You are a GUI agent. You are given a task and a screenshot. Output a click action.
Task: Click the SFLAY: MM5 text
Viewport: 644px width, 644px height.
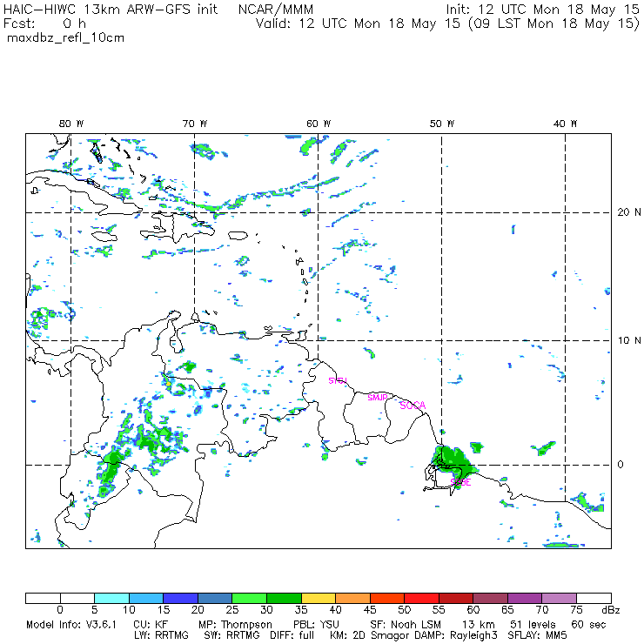click(537, 635)
